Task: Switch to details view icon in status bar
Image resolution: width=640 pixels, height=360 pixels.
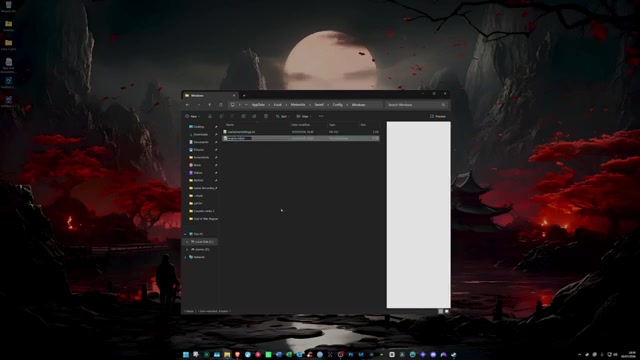Action: (441, 311)
